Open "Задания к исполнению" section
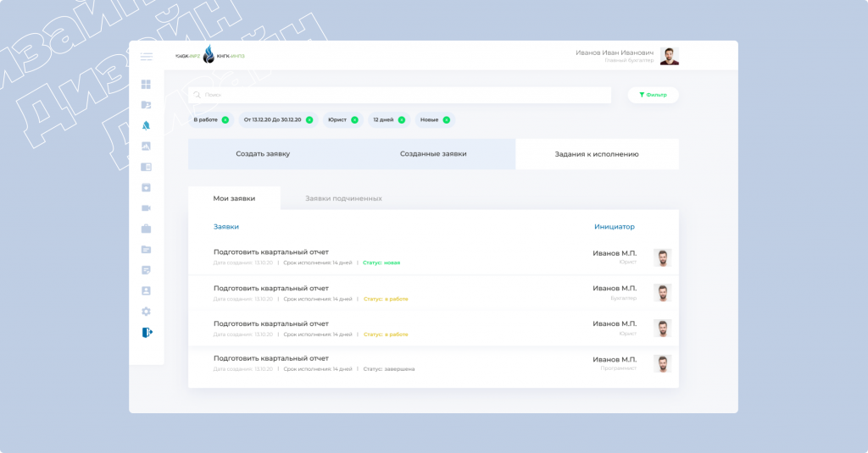This screenshot has height=453, width=868. click(x=597, y=154)
